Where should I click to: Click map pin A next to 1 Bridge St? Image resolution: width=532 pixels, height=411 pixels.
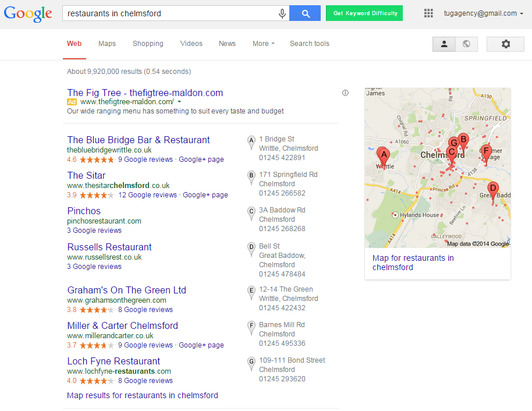251,143
